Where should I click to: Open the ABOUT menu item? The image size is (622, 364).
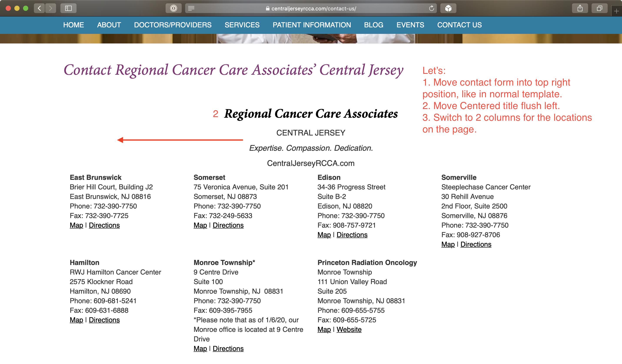click(109, 25)
